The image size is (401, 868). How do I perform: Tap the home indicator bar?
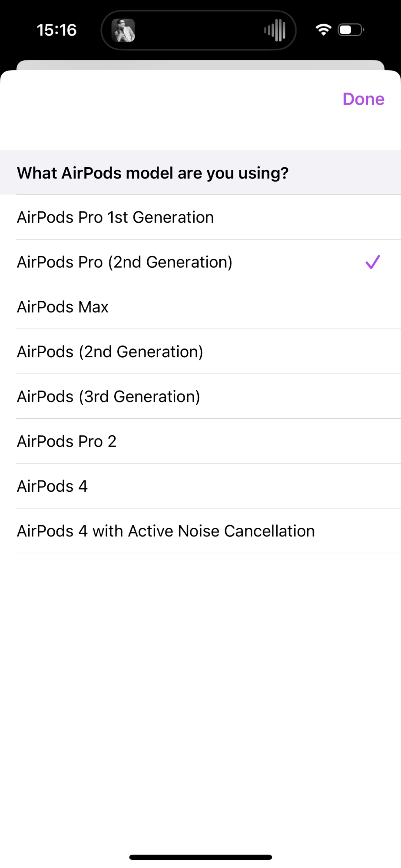point(200,857)
